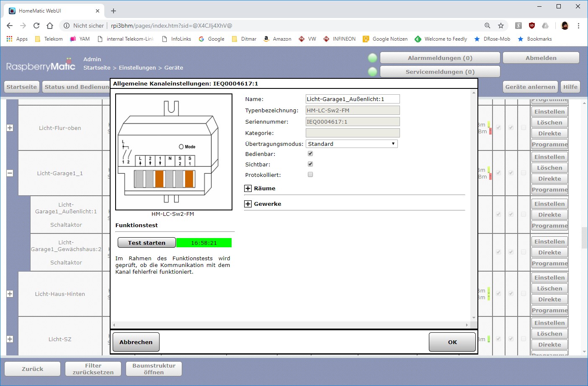Click Löschen for Licht-Haus-Hinten
This screenshot has width=588, height=386.
pos(549,288)
